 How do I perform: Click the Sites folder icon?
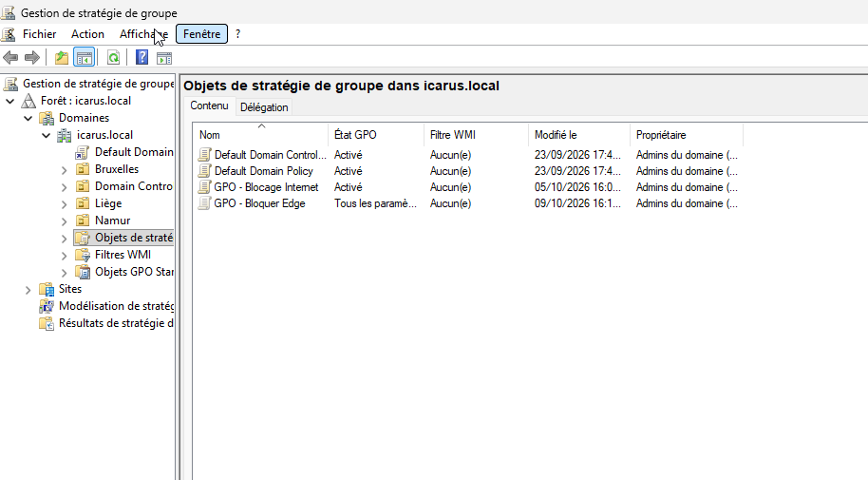47,289
